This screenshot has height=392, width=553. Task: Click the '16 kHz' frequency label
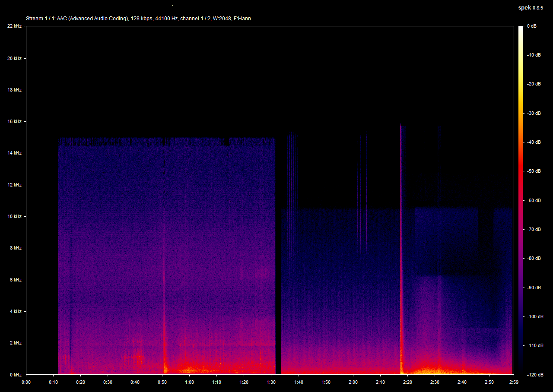(14, 122)
